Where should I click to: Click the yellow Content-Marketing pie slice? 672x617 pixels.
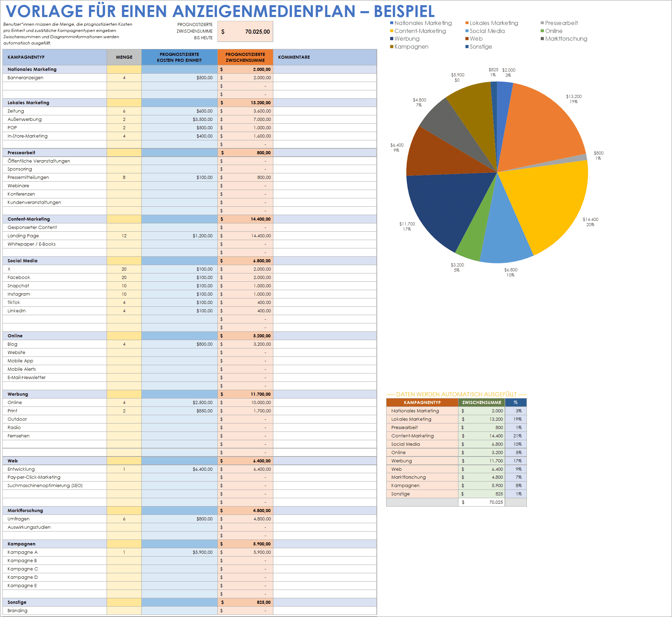pyautogui.click(x=552, y=201)
